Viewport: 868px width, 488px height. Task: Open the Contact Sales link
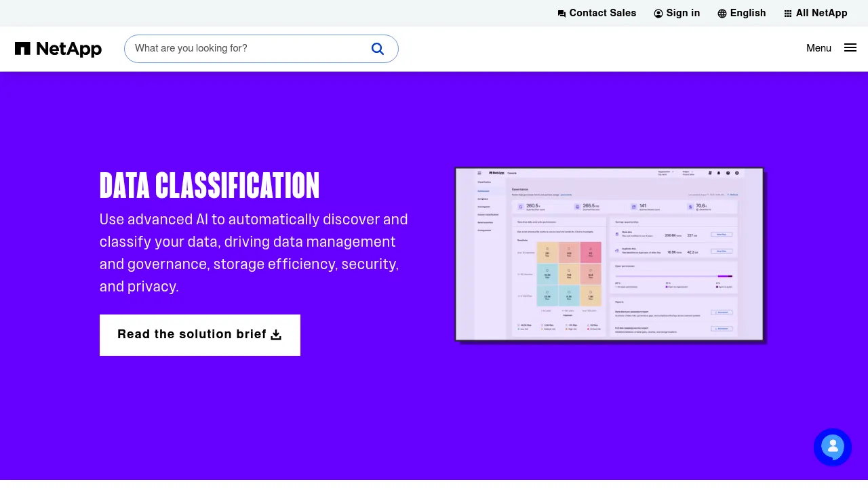point(597,14)
